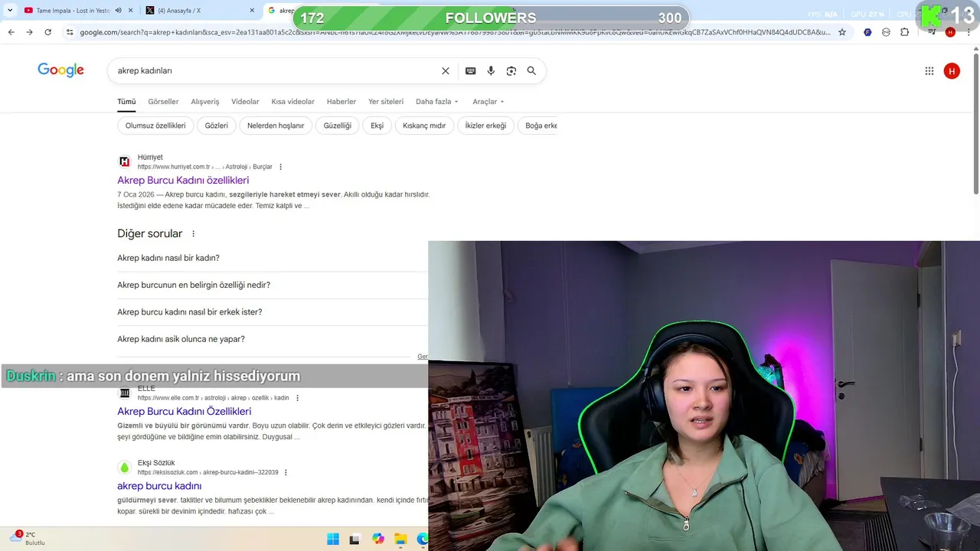Switch to the Alışveriş tab
Image resolution: width=980 pixels, height=551 pixels.
(205, 102)
